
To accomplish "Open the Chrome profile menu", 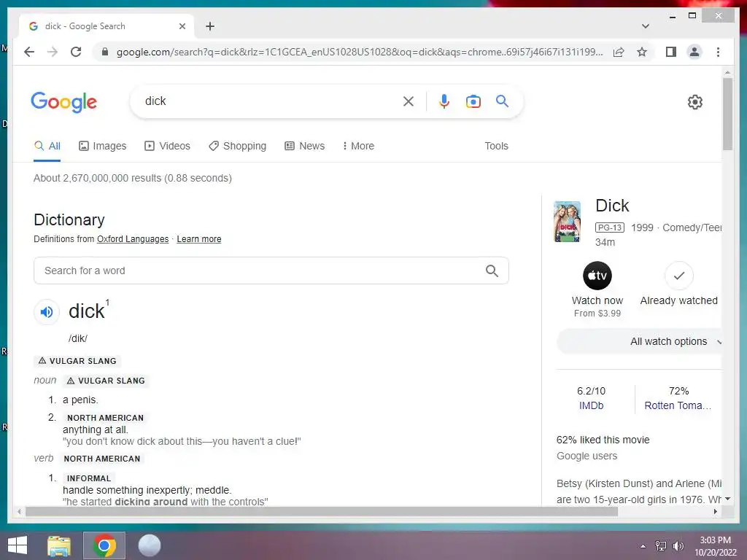I will point(694,52).
